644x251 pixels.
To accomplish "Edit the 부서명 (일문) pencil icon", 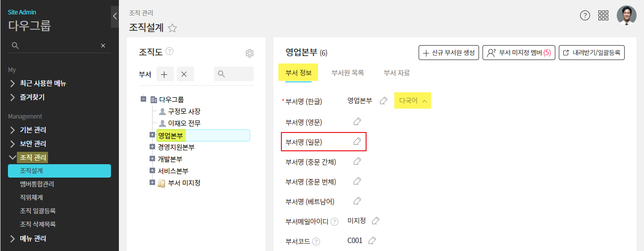I will 357,141.
